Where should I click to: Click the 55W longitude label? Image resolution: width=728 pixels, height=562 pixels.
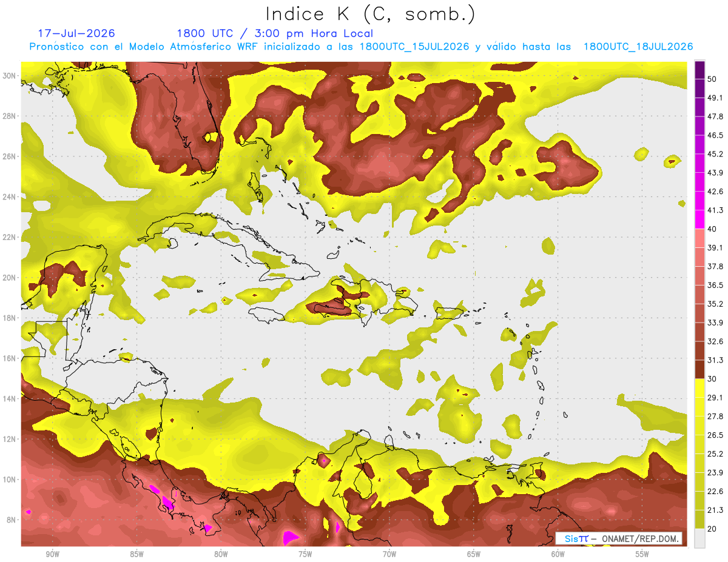point(642,554)
